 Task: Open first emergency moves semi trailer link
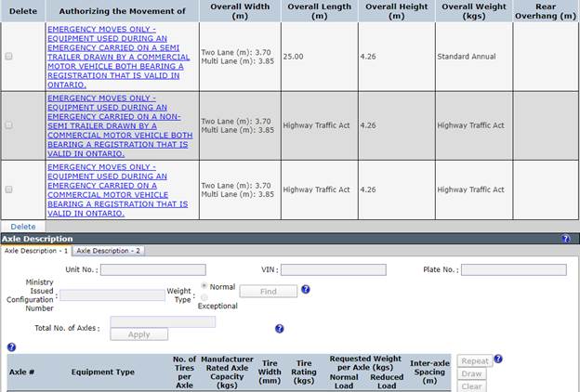119,57
